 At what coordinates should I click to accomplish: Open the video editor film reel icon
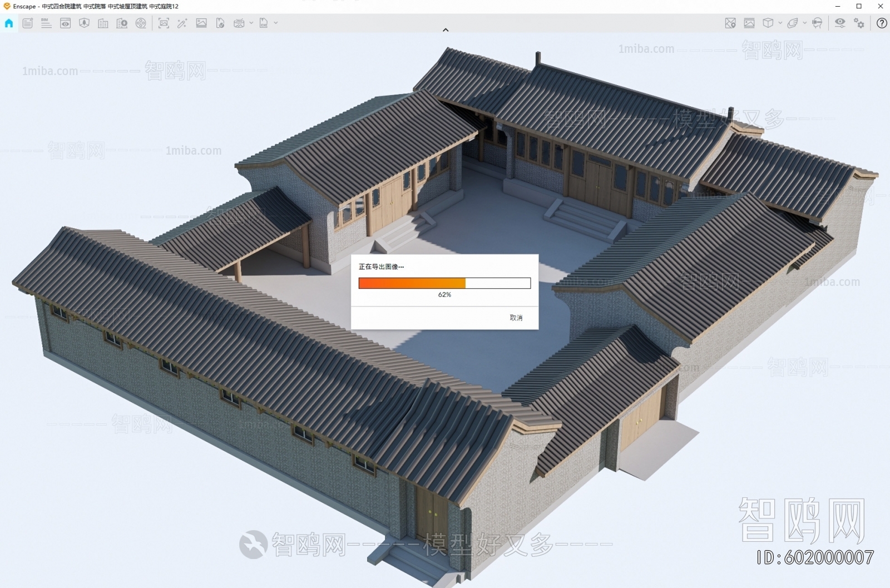click(141, 23)
